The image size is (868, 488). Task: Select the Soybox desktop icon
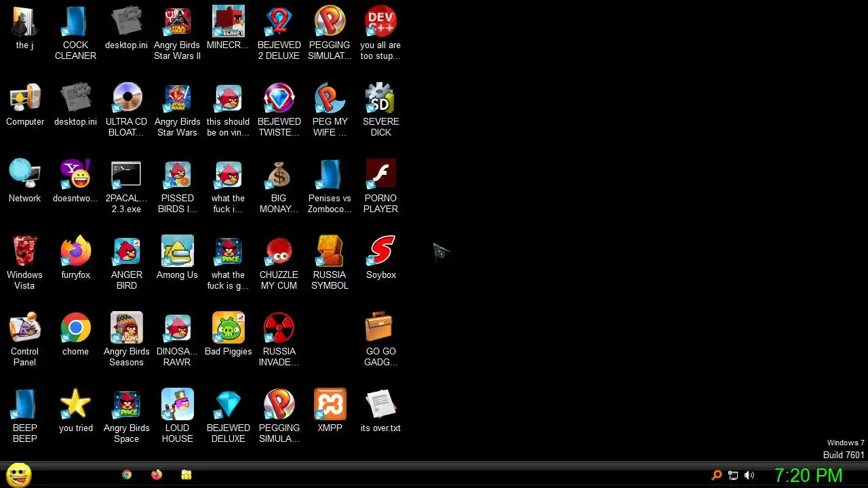(x=380, y=251)
